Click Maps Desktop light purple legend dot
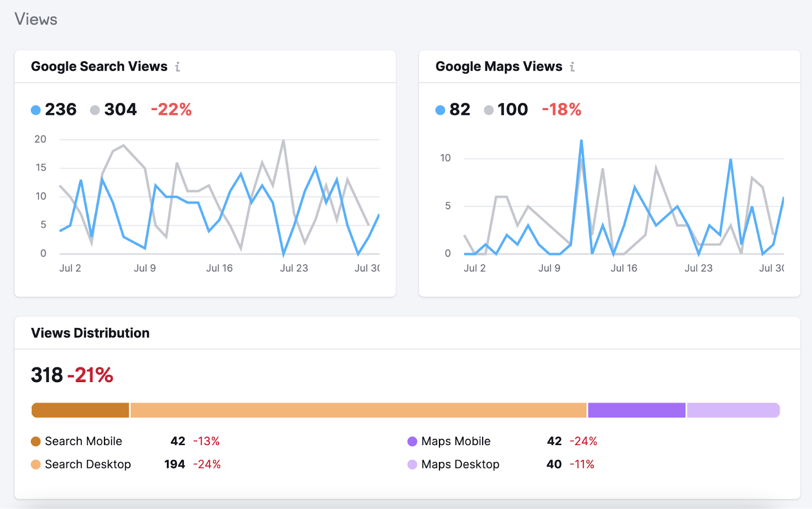Viewport: 812px width, 509px height. [x=412, y=464]
